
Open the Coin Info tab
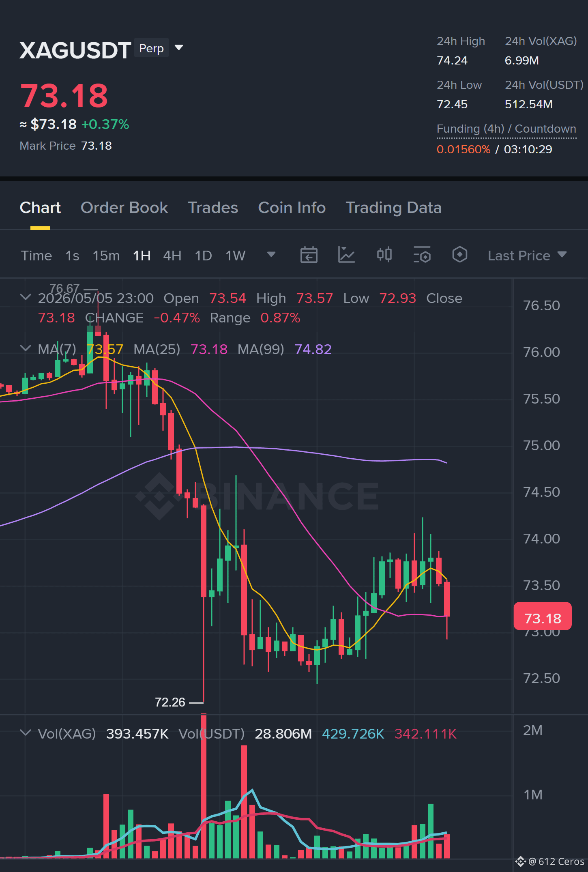point(292,208)
